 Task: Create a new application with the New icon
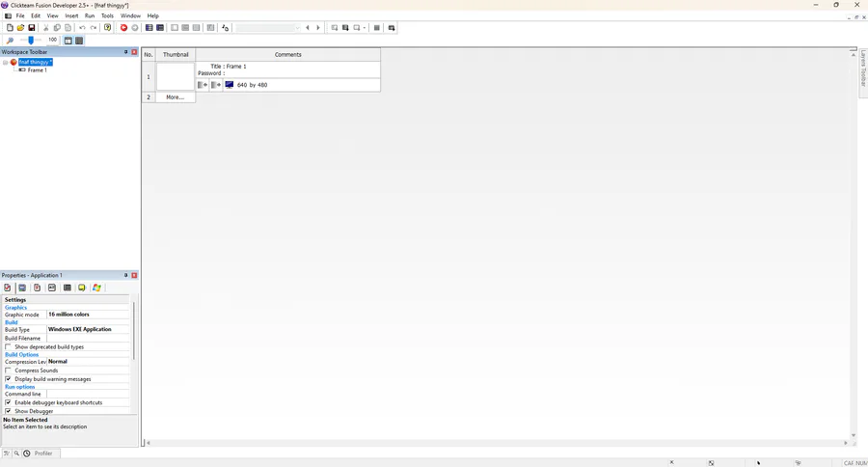10,28
